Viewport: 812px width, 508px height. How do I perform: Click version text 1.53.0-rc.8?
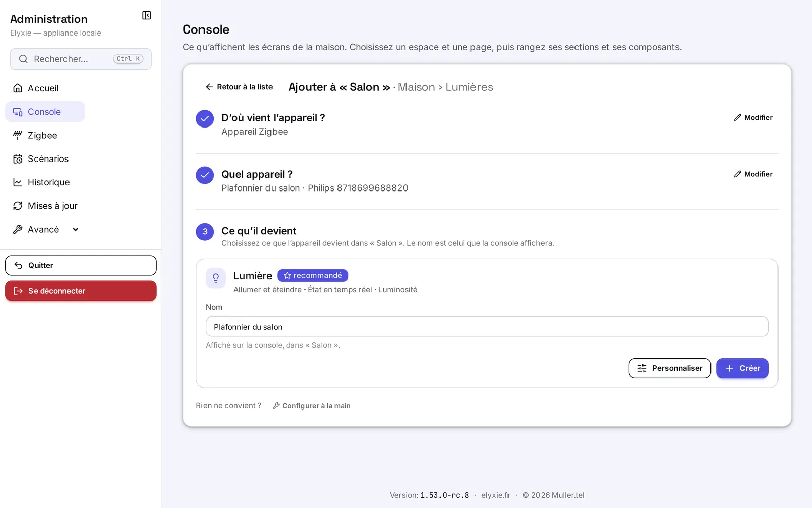tap(445, 495)
